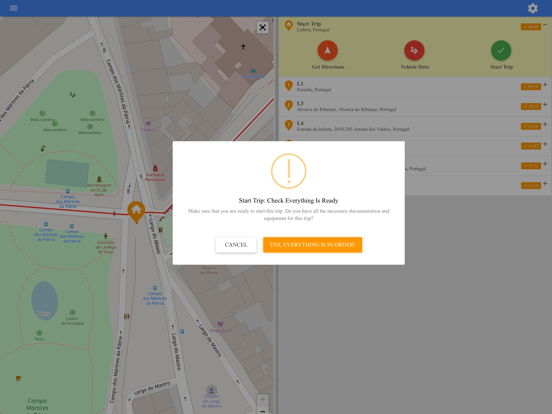Click the 11:54 time badge
This screenshot has width=552, height=414.
tap(531, 185)
